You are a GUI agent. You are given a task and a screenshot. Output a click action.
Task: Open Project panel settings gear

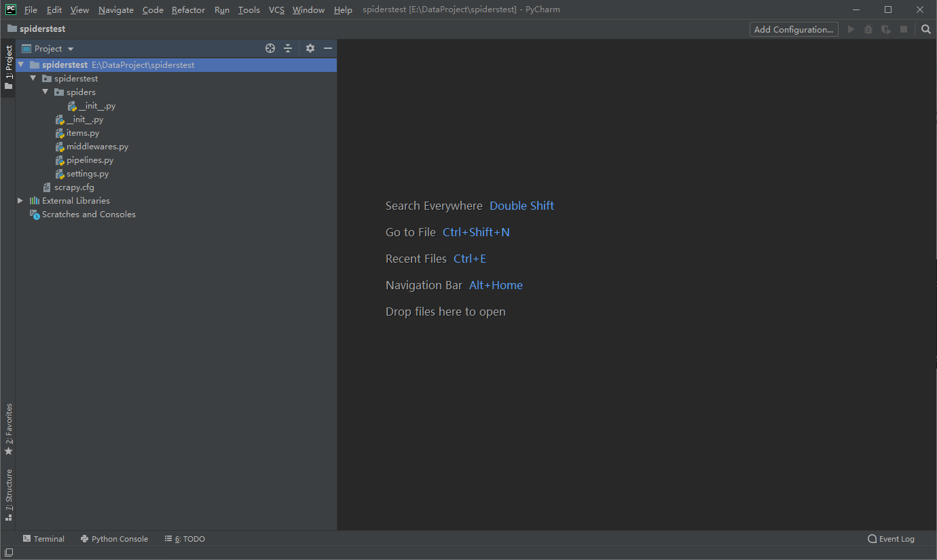coord(310,48)
